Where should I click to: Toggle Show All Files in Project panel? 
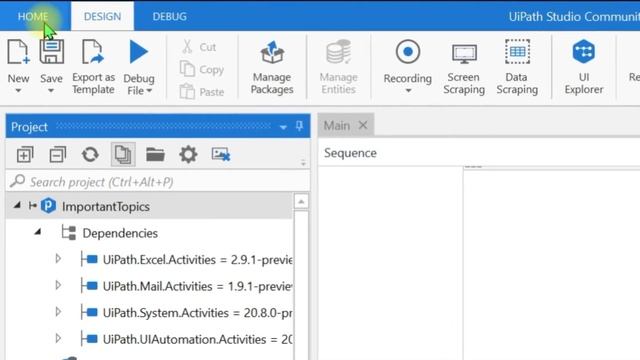pyautogui.click(x=123, y=155)
